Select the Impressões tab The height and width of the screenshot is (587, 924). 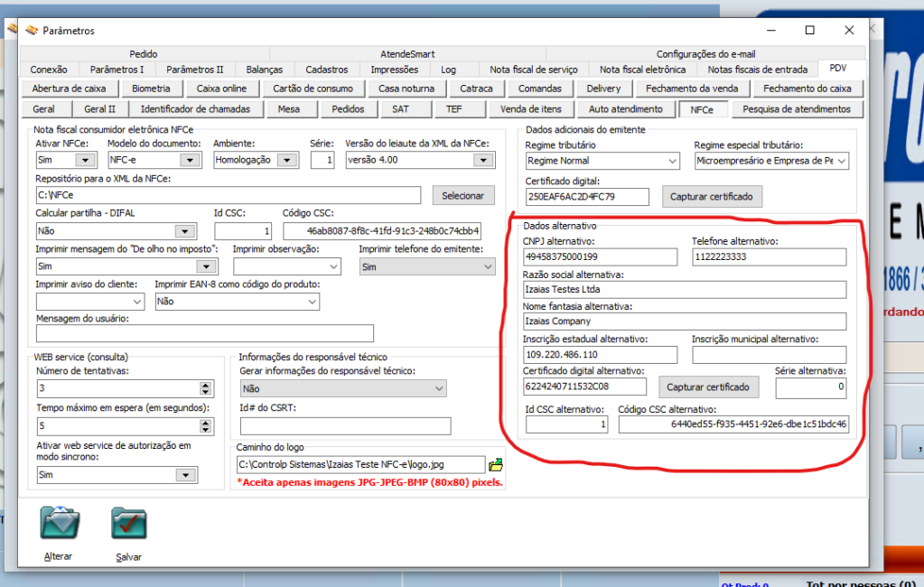394,70
